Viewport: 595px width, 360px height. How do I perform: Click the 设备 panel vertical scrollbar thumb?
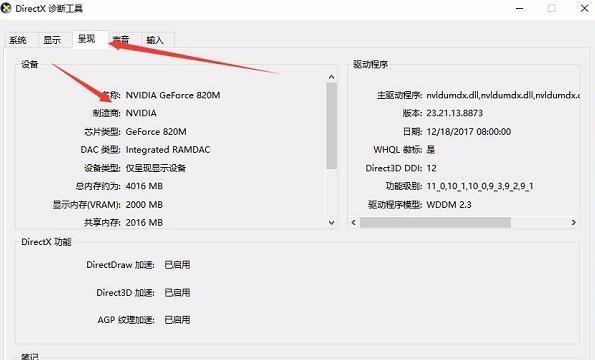(331, 126)
